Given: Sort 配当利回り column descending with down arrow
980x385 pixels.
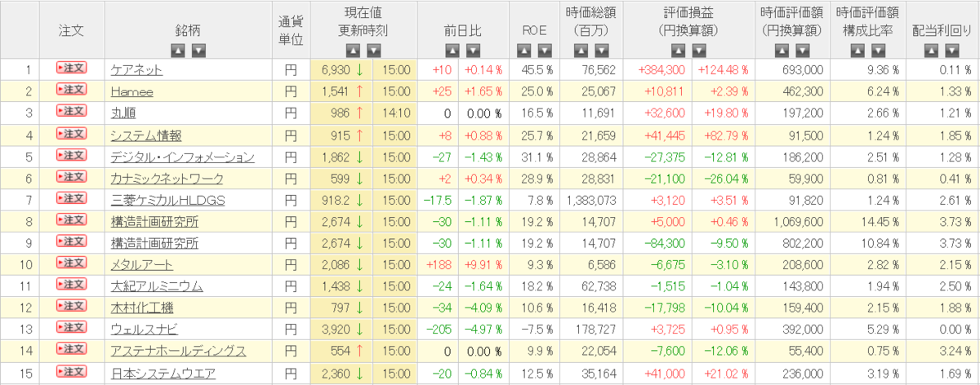Looking at the screenshot, I should pos(953,51).
